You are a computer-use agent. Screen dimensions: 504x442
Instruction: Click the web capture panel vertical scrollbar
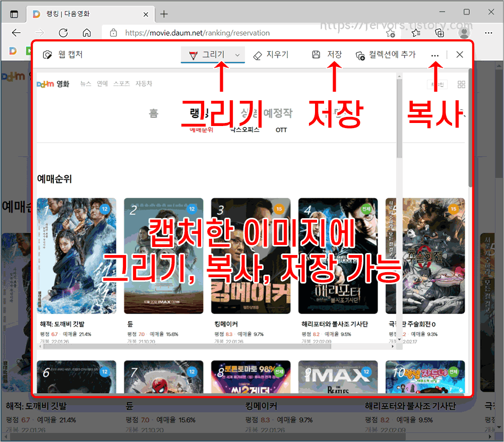click(470, 129)
